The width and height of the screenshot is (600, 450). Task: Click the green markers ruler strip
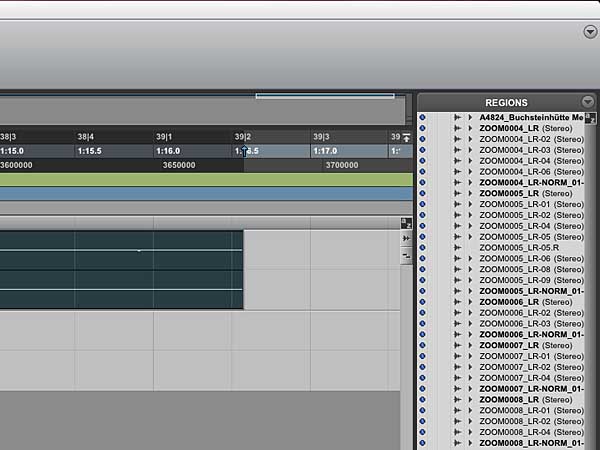200,180
